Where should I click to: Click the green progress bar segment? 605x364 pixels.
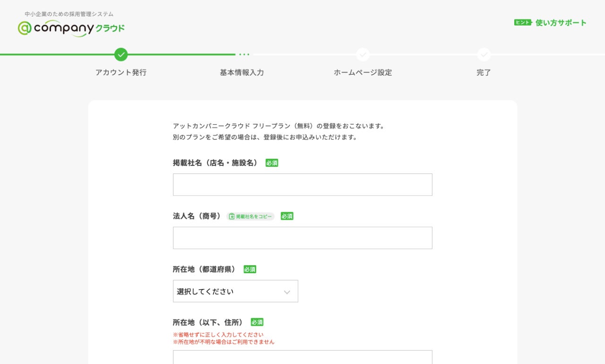coord(180,54)
